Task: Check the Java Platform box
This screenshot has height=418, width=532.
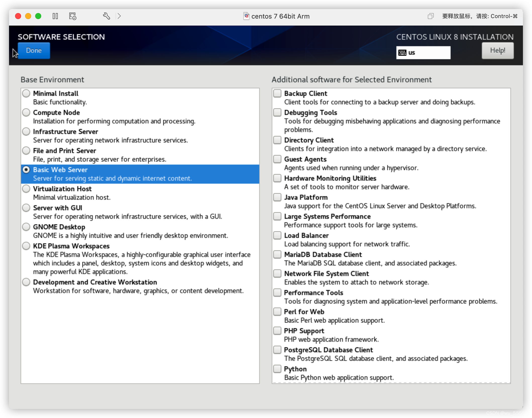Action: [x=277, y=197]
